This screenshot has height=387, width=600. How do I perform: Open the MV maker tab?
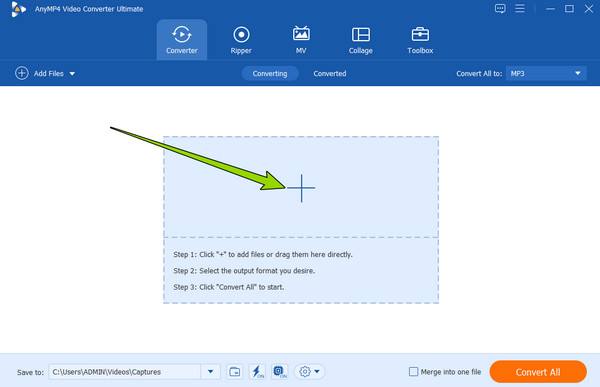pos(301,40)
